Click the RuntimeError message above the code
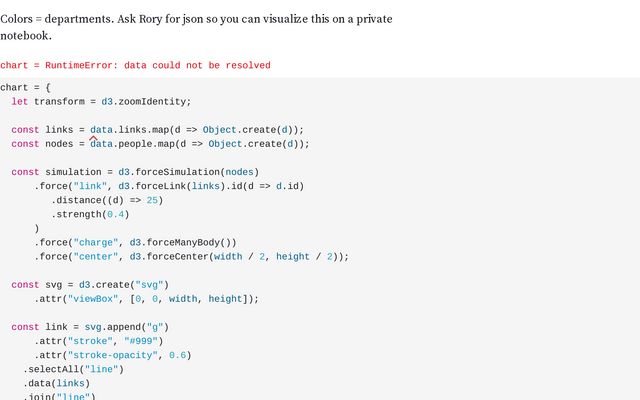This screenshot has width=640, height=400. tap(135, 65)
